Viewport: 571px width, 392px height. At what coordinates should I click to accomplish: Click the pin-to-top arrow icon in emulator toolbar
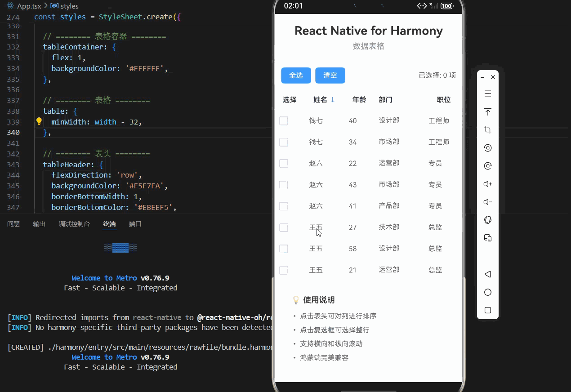pos(488,112)
